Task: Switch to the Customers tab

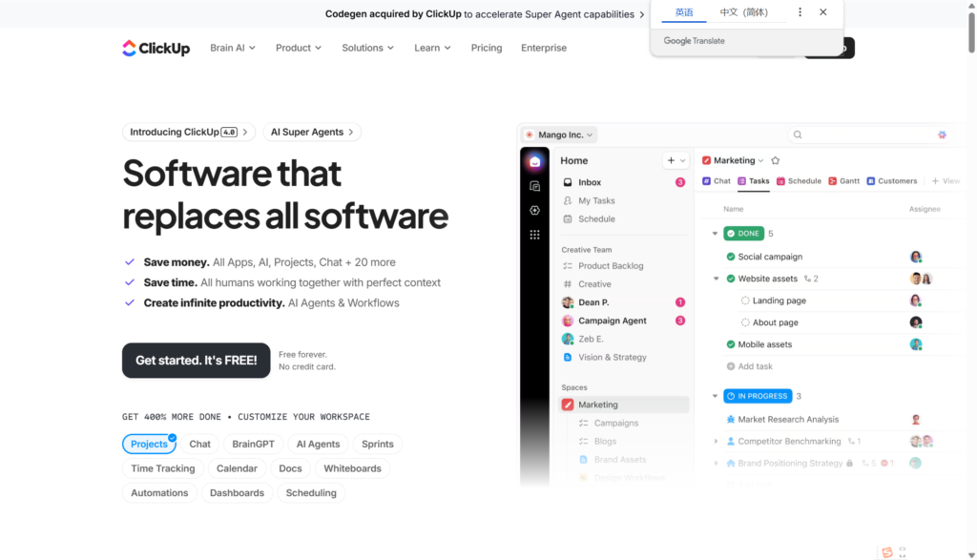Action: point(892,181)
